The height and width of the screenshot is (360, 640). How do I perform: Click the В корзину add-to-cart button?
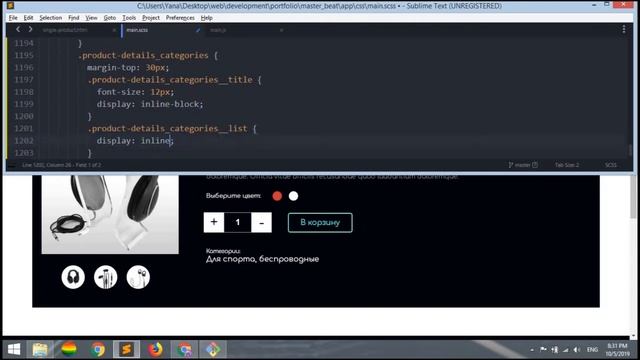point(320,222)
